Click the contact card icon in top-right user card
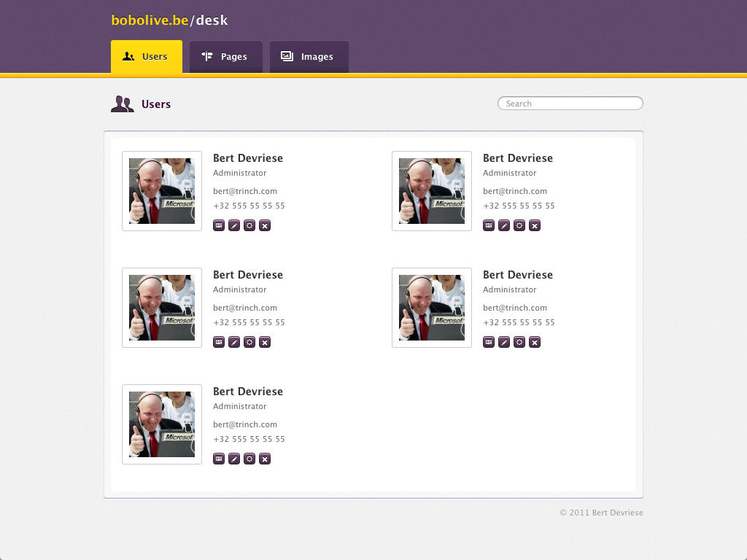Viewport: 747px width, 560px height. tap(489, 225)
